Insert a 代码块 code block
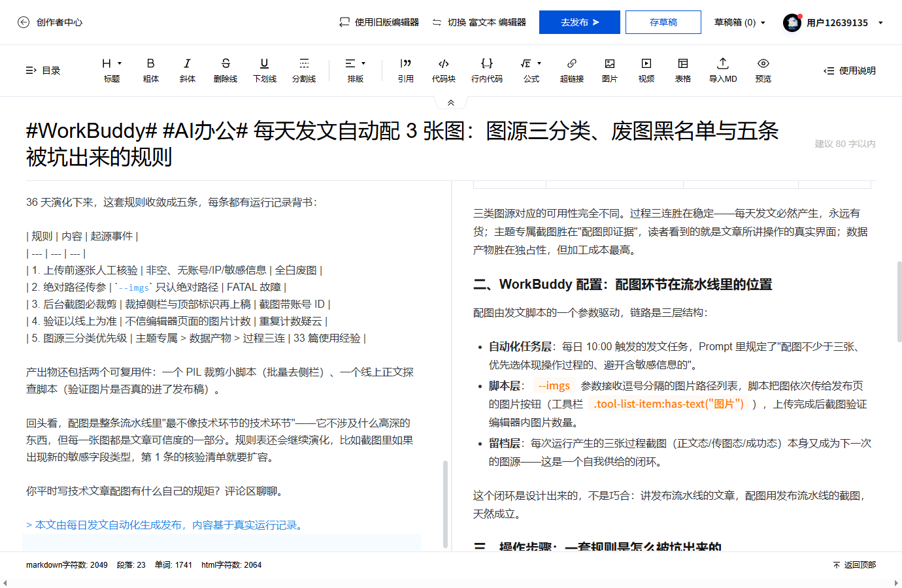902x588 pixels. point(444,70)
